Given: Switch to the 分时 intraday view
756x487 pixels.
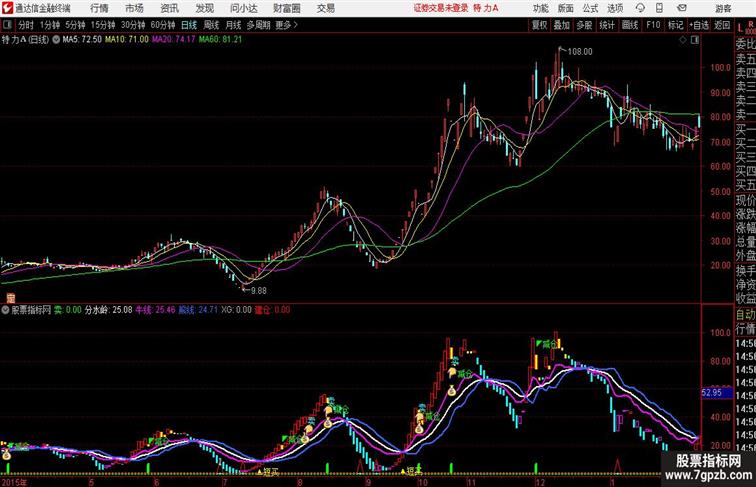Looking at the screenshot, I should coord(26,25).
